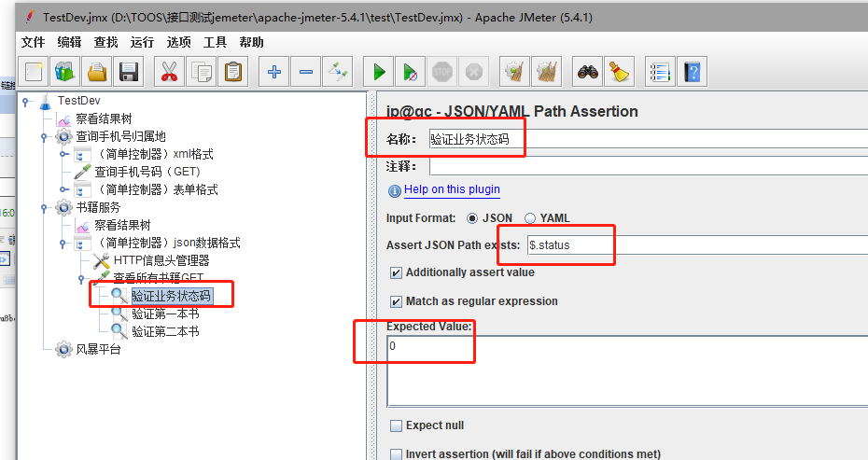Select the TestDev test plan label
The width and height of the screenshot is (868, 460).
[x=79, y=101]
